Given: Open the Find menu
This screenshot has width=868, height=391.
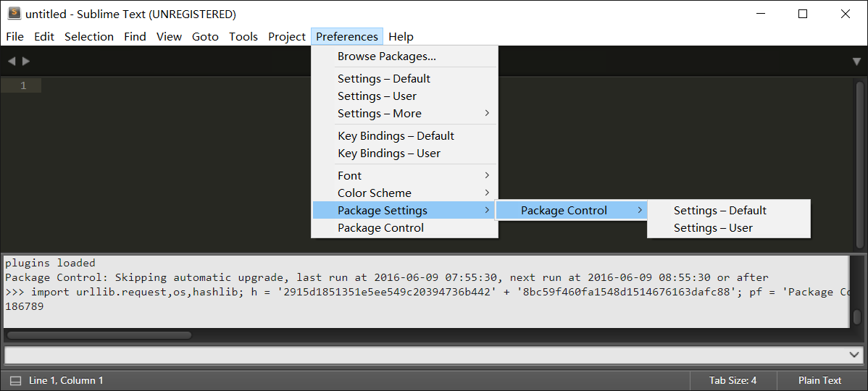Looking at the screenshot, I should pos(135,36).
